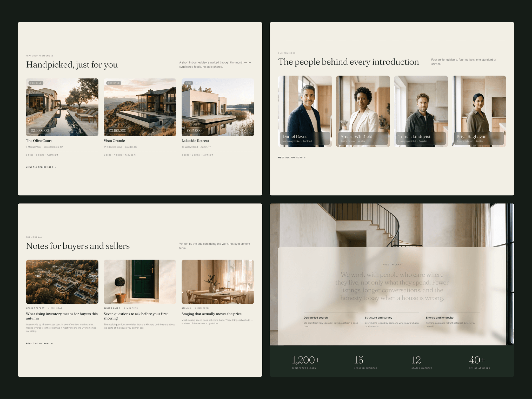Screen dimensions: 532x399
Task: Select Tomas Lindqvist advisor card
Action: [x=421, y=111]
